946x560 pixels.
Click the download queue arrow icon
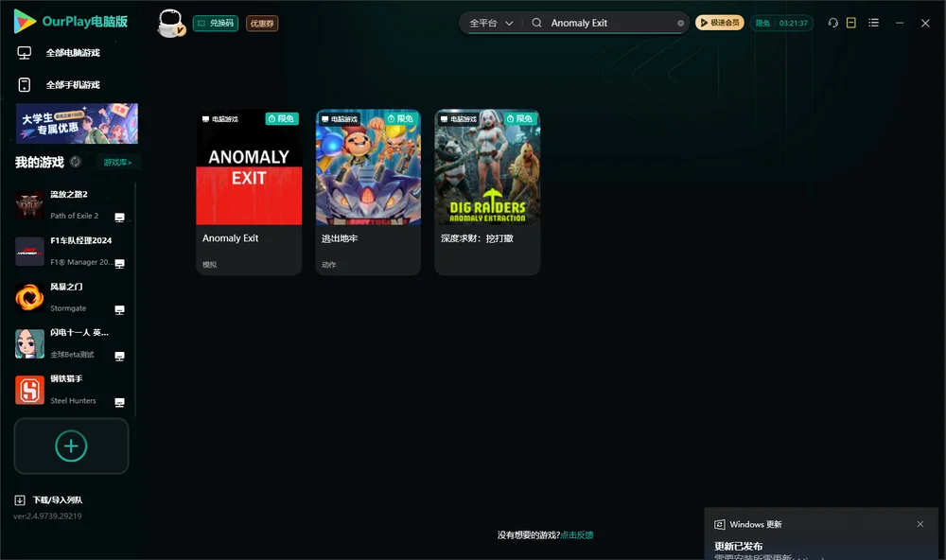20,500
